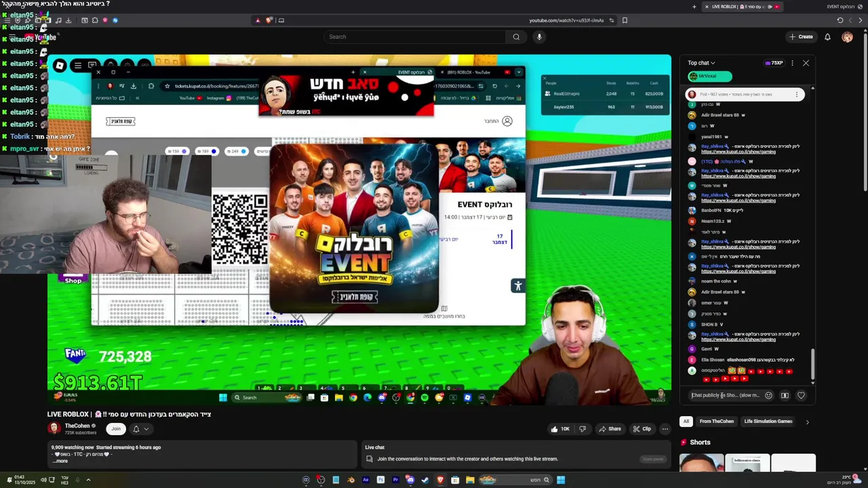The image size is (868, 488).
Task: Click accessibility icon on ticket page
Action: click(518, 285)
